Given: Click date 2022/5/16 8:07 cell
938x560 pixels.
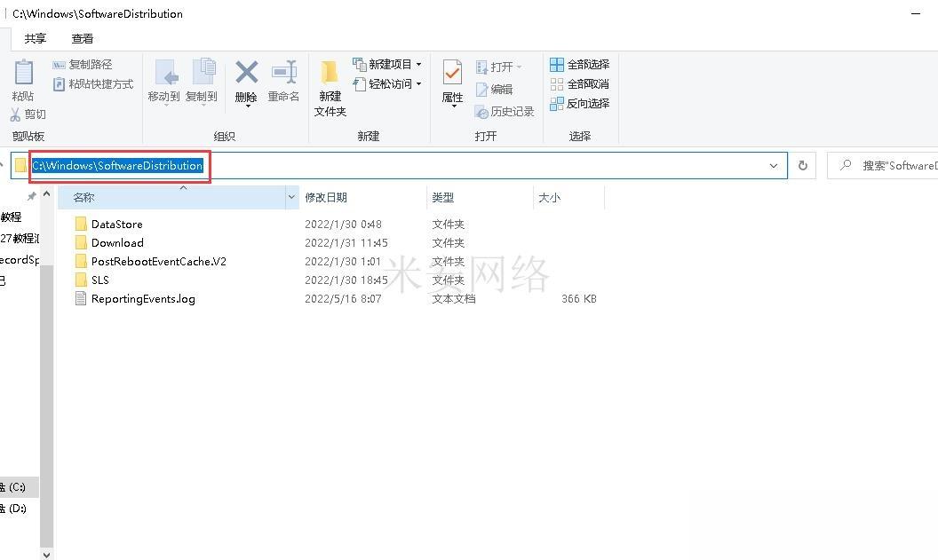Looking at the screenshot, I should (x=343, y=299).
